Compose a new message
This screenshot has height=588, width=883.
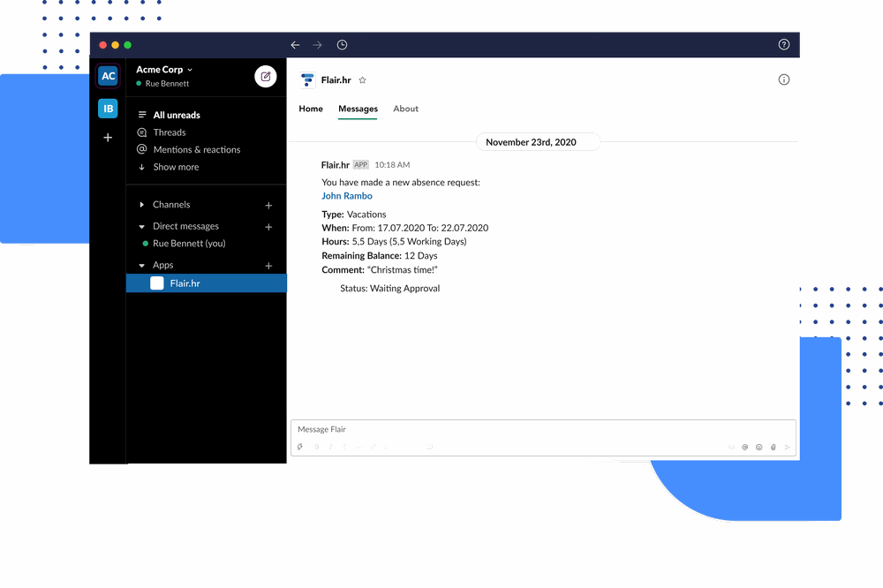coord(265,77)
